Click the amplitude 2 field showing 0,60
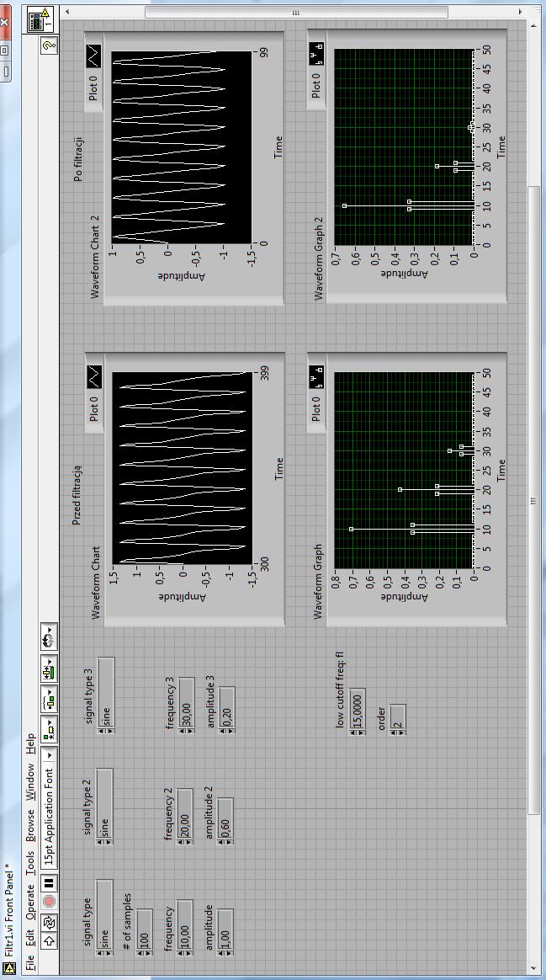546x980 pixels. point(225,818)
